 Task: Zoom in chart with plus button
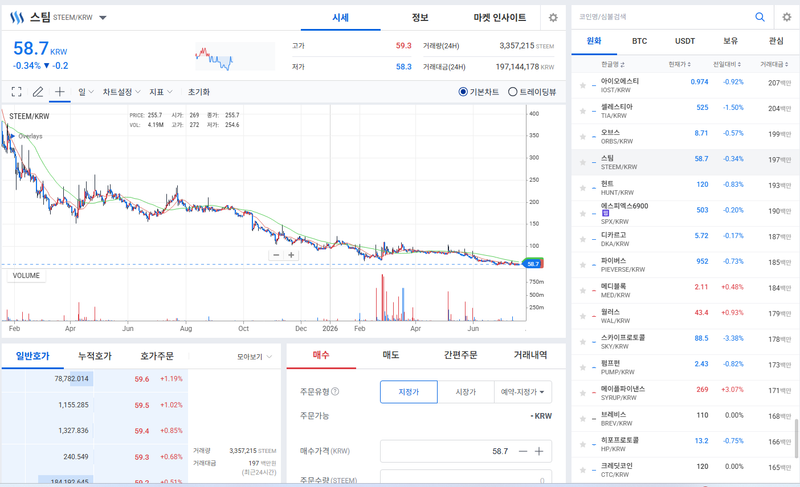[x=291, y=255]
